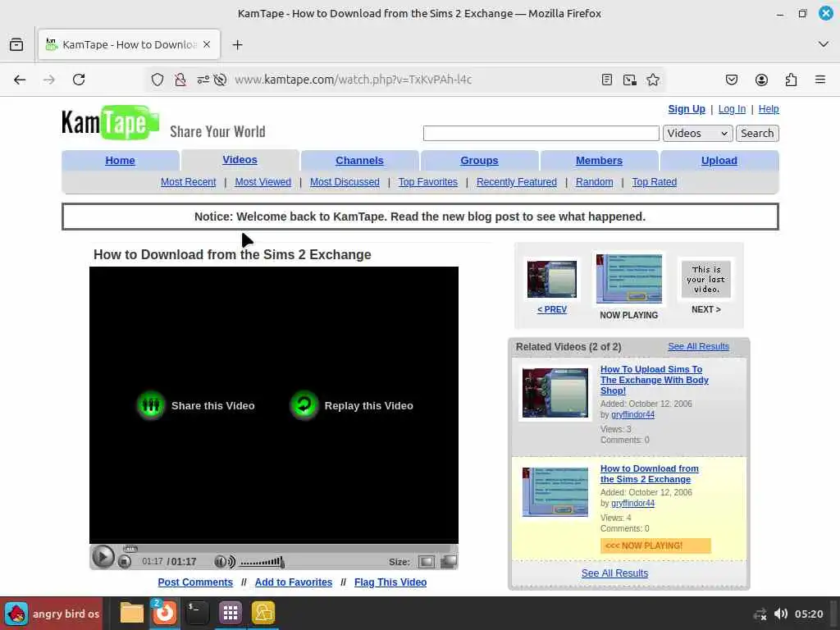
Task: Click the PREV video thumbnail
Action: coord(552,279)
